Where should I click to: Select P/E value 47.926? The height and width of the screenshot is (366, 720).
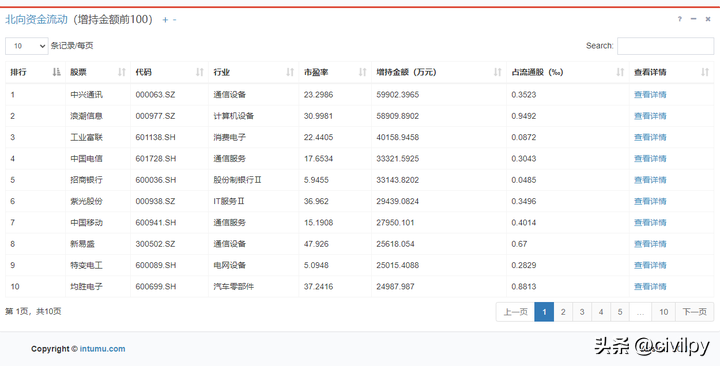pyautogui.click(x=316, y=244)
